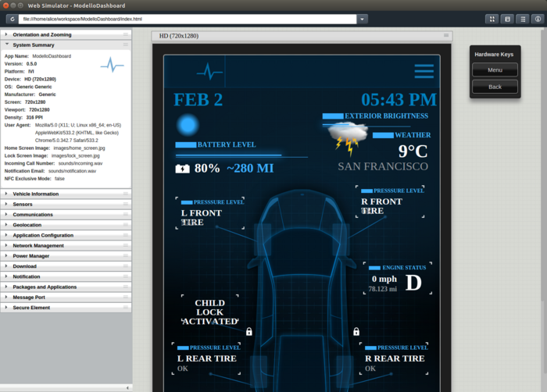Expand the Message Port section
The width and height of the screenshot is (547, 392).
click(66, 298)
